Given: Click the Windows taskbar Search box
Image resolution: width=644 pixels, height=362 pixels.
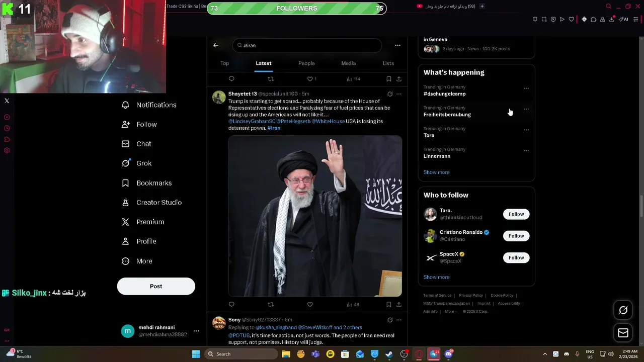Looking at the screenshot, I should [242, 354].
